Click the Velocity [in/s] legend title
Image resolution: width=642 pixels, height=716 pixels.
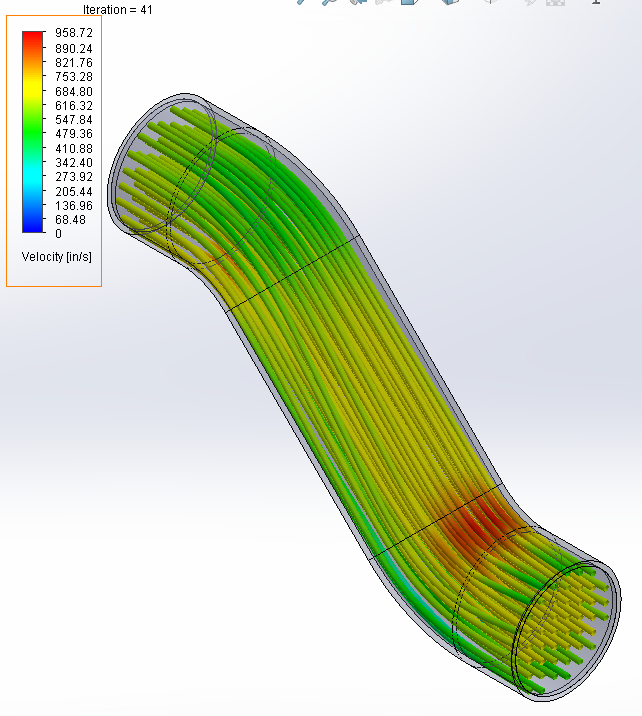coord(57,257)
